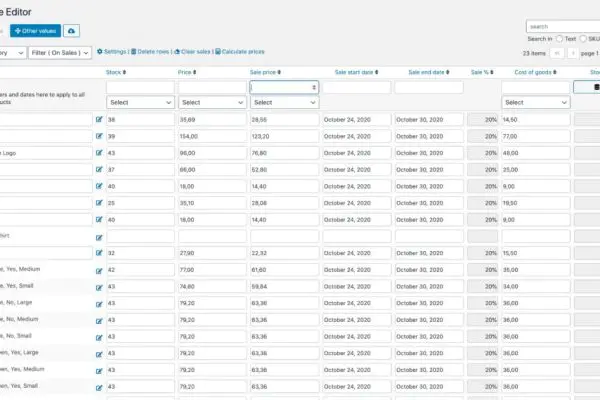Click the cost cell showing 14,50
Image resolution: width=600 pixels, height=400 pixels.
536,119
